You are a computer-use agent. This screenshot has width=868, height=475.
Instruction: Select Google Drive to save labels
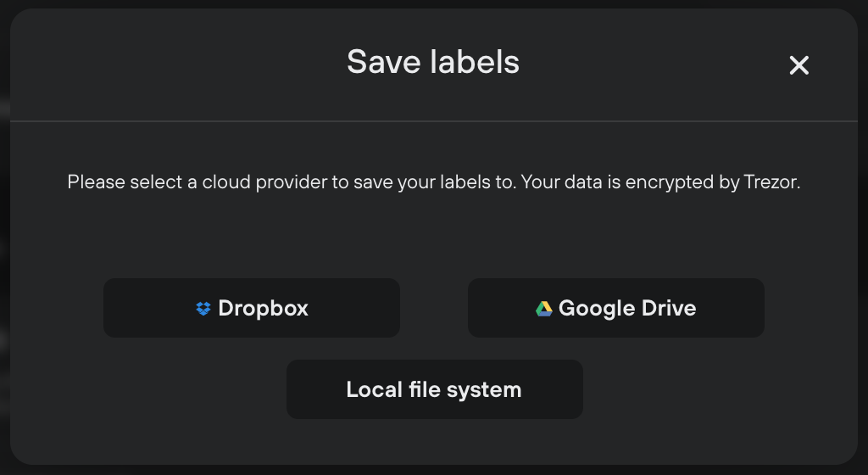pos(615,308)
